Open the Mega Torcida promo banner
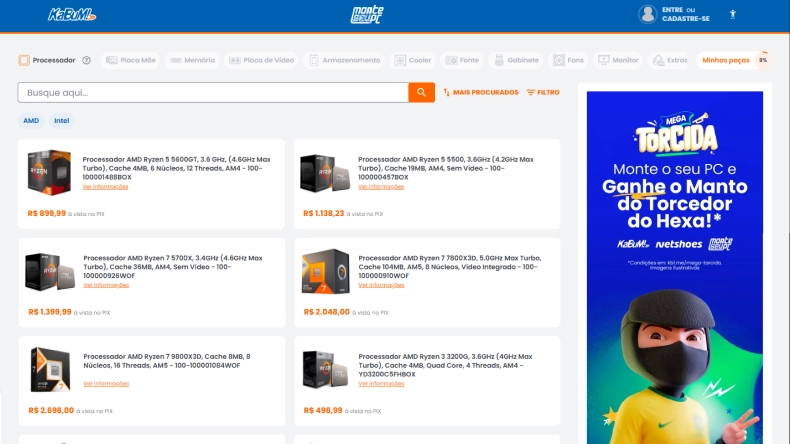 (x=675, y=268)
